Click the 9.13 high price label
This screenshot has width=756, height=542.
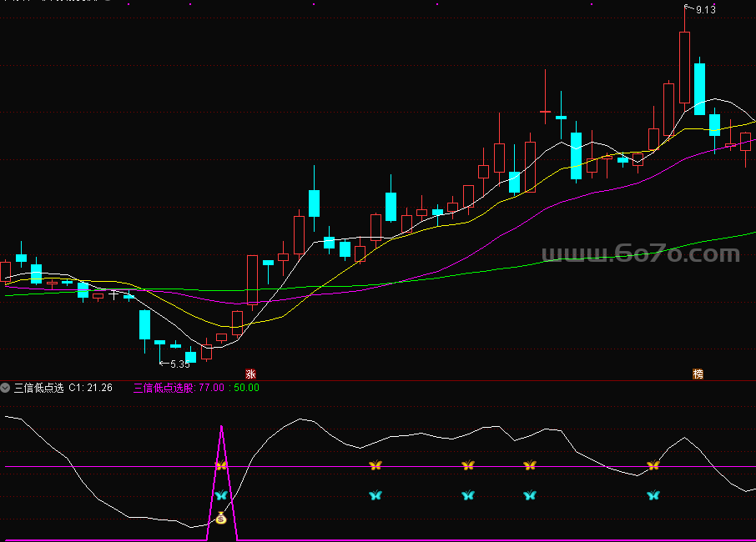click(705, 9)
